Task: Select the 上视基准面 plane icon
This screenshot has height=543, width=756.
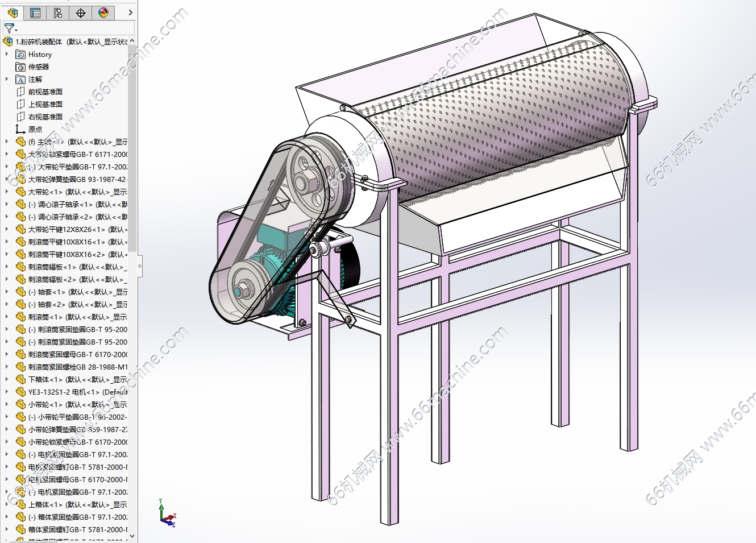Action: [x=20, y=105]
